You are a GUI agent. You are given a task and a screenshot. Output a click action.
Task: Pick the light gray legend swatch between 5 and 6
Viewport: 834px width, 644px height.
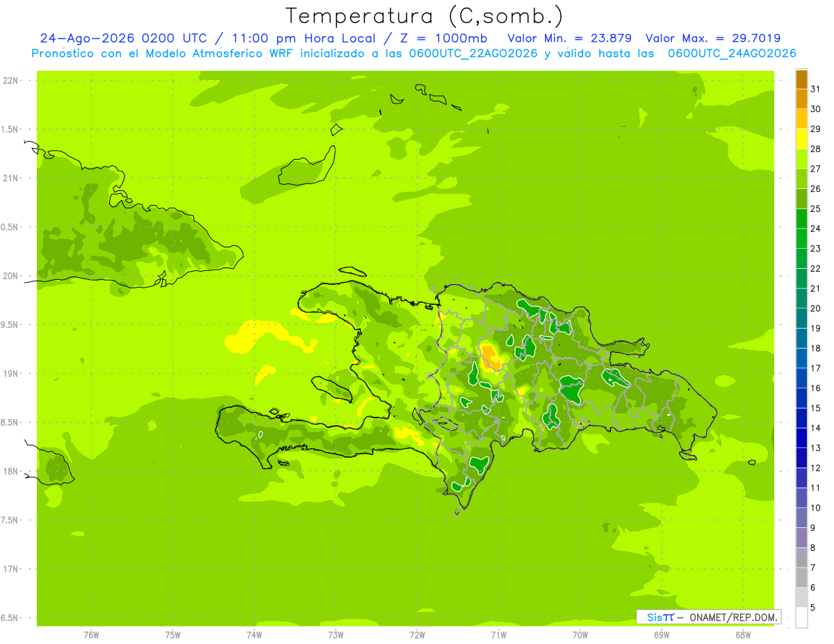pos(801,597)
